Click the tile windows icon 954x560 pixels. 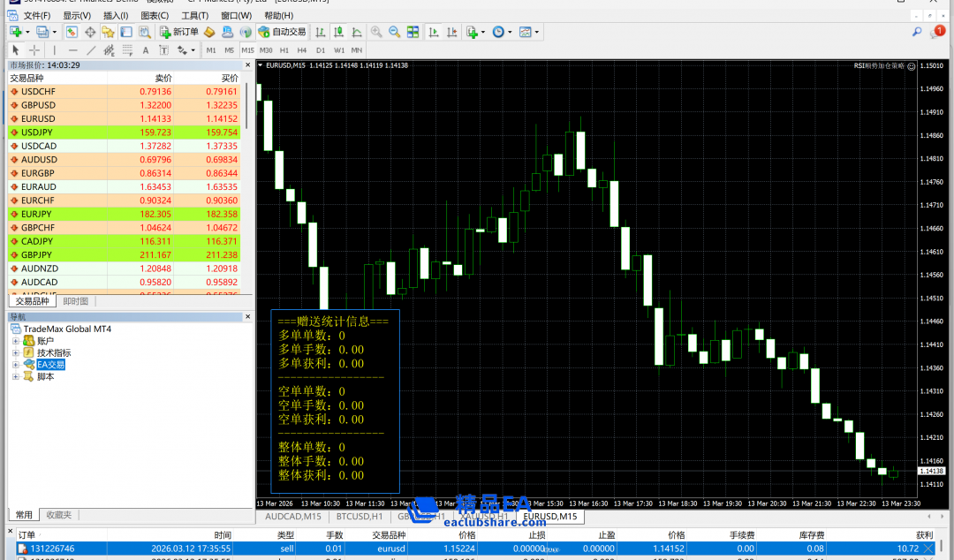pyautogui.click(x=413, y=32)
